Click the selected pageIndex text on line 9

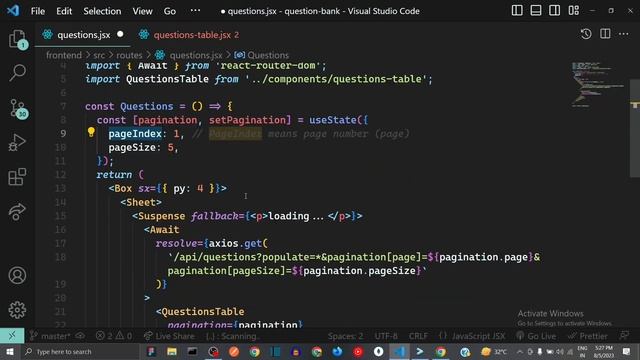pos(135,133)
